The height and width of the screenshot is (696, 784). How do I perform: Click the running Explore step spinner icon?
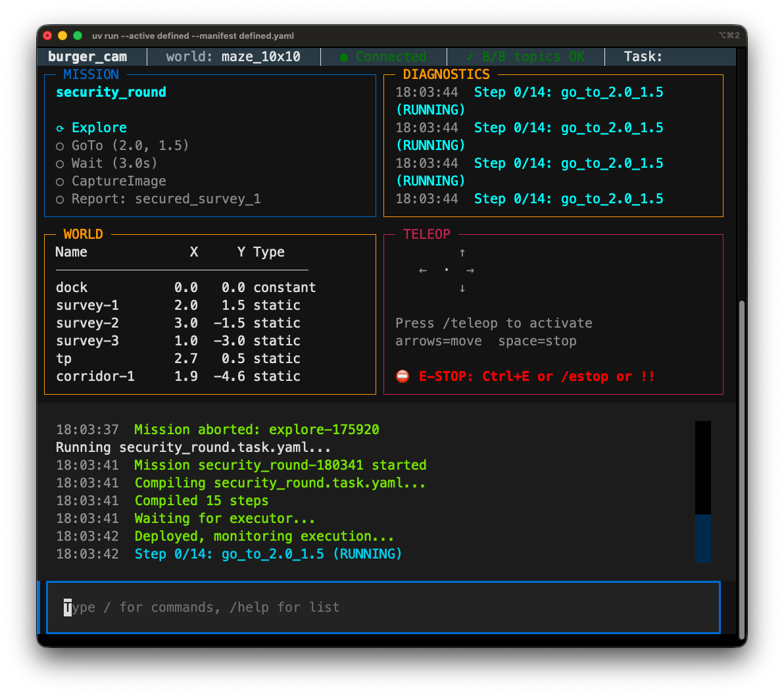[60, 128]
